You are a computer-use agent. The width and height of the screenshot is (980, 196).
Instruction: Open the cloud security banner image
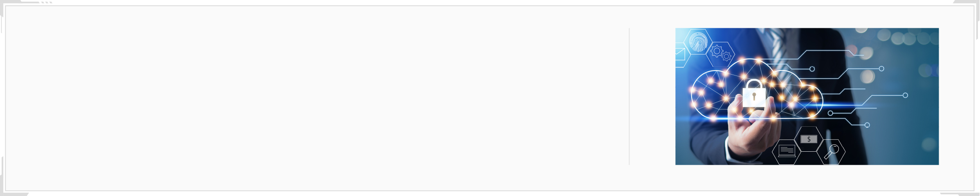(807, 96)
